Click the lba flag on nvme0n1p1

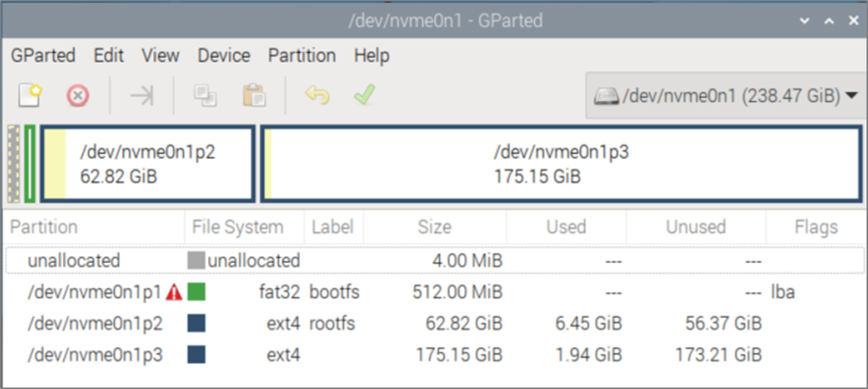[783, 292]
